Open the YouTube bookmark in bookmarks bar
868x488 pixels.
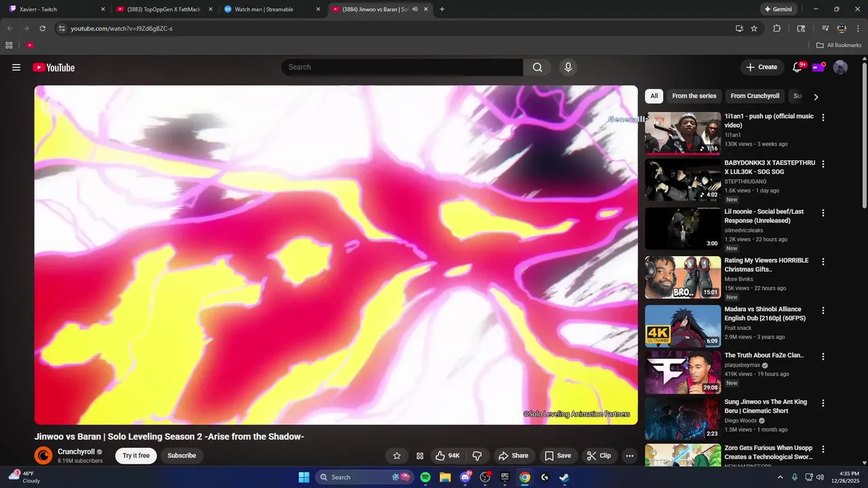click(30, 45)
